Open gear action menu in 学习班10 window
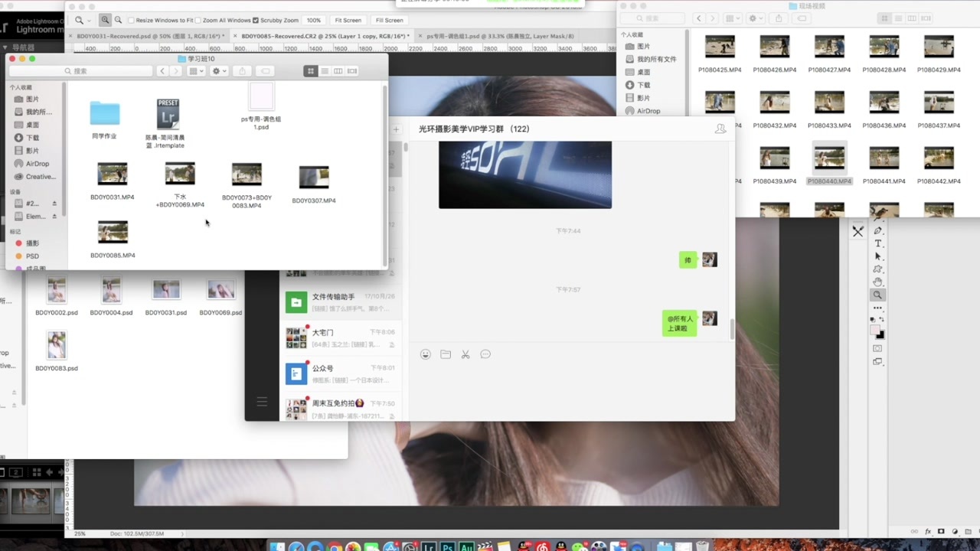The height and width of the screenshot is (551, 980). pyautogui.click(x=220, y=70)
